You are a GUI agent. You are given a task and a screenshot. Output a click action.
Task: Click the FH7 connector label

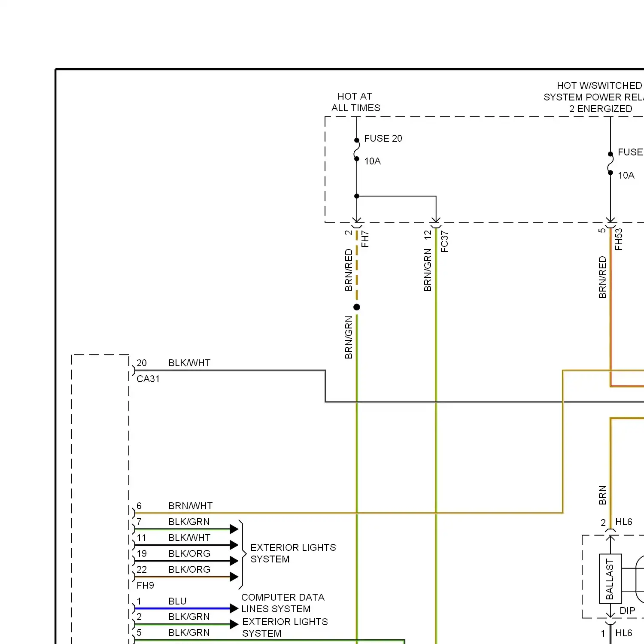(x=365, y=239)
